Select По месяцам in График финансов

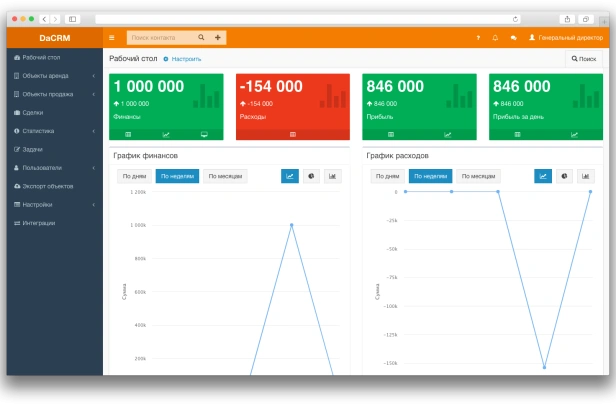coord(226,176)
